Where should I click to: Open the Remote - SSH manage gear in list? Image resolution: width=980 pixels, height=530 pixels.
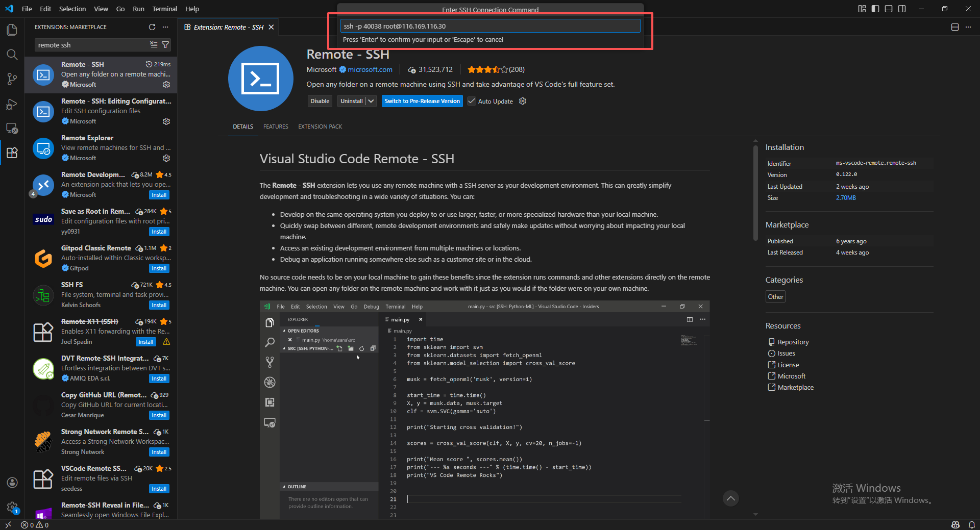(166, 85)
